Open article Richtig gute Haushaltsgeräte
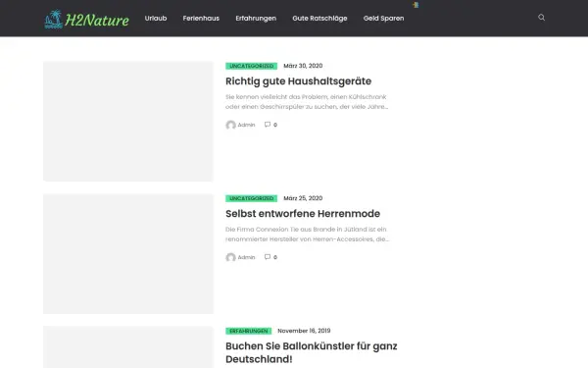588x368 pixels. 299,81
